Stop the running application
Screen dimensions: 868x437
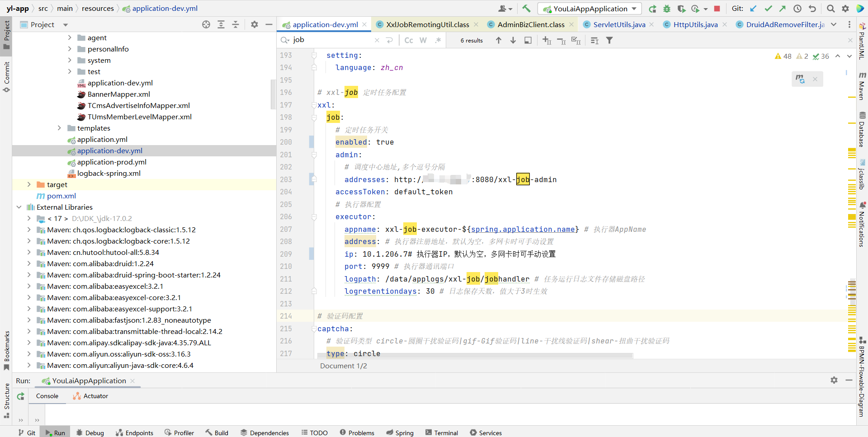click(x=717, y=9)
